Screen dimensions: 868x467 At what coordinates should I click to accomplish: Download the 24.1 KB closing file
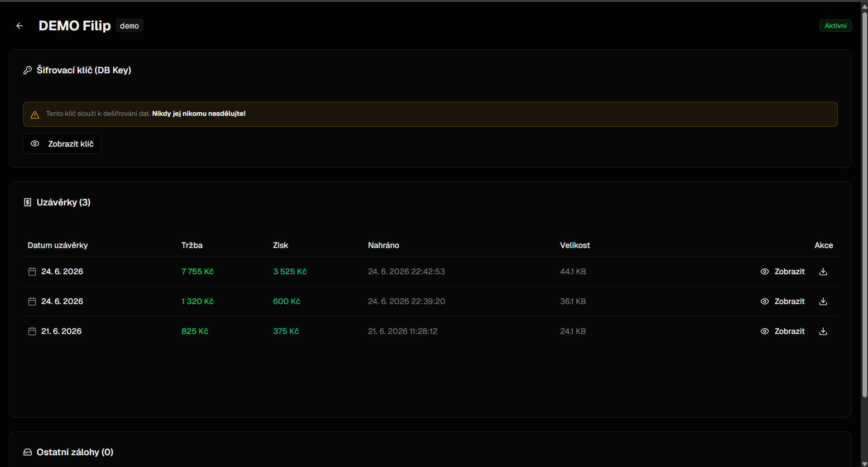tap(823, 331)
